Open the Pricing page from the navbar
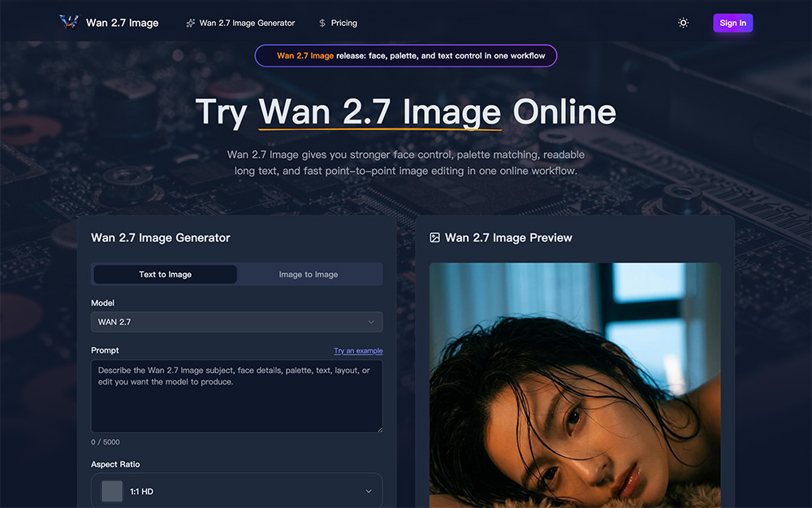The image size is (812, 508). point(343,23)
